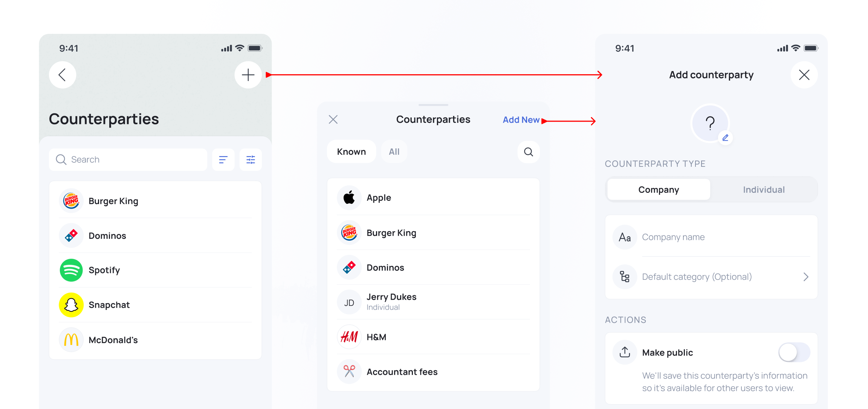Select the Accountant fees scissors icon
This screenshot has height=409, width=868.
[349, 372]
